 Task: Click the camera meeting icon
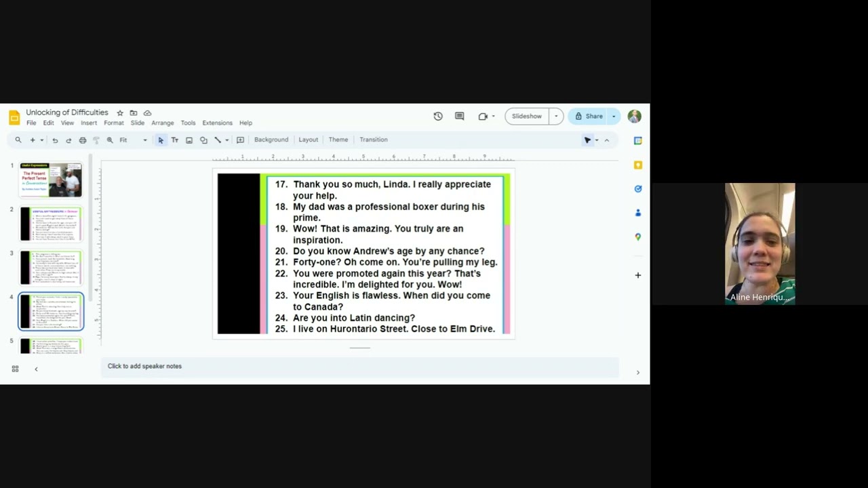[x=483, y=117]
